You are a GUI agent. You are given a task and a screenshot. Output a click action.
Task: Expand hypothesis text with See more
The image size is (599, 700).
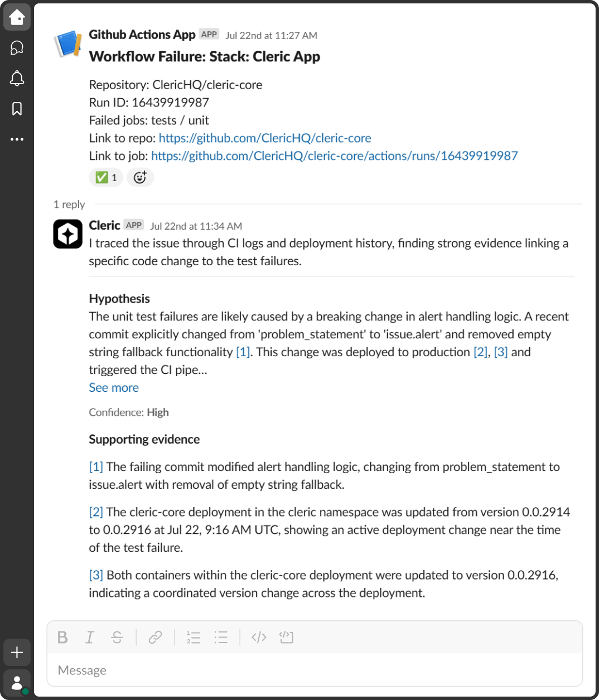[x=114, y=388]
